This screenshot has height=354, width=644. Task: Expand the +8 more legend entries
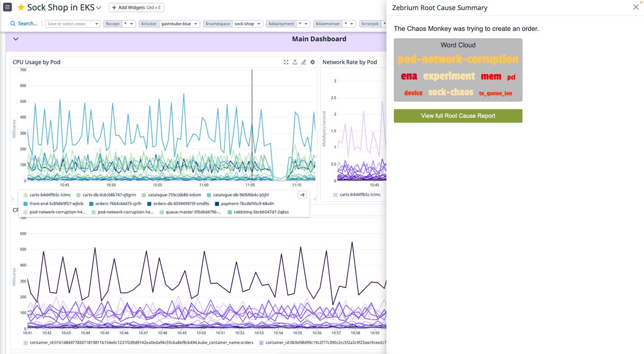click(x=302, y=195)
